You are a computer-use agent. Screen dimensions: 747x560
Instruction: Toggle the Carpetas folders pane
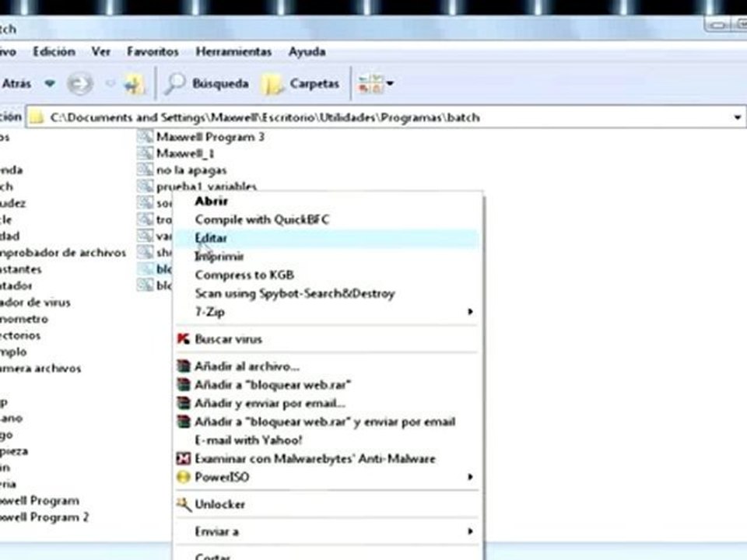[300, 84]
